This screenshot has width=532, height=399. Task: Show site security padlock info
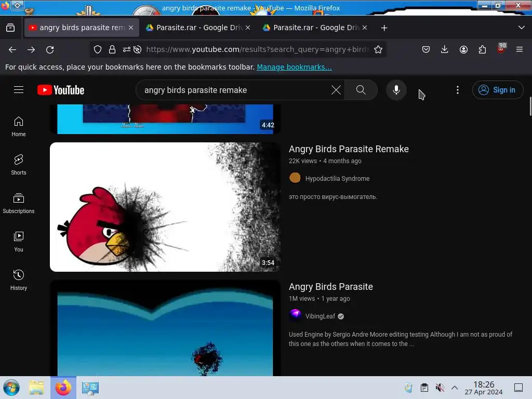112,49
